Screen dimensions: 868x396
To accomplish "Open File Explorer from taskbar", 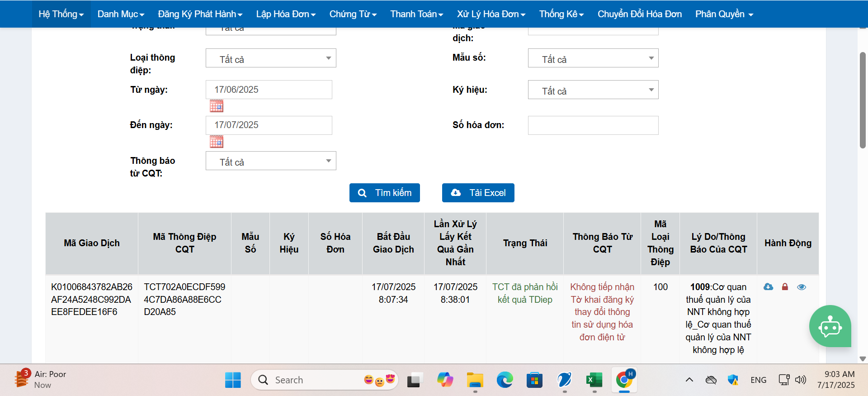I will (475, 380).
